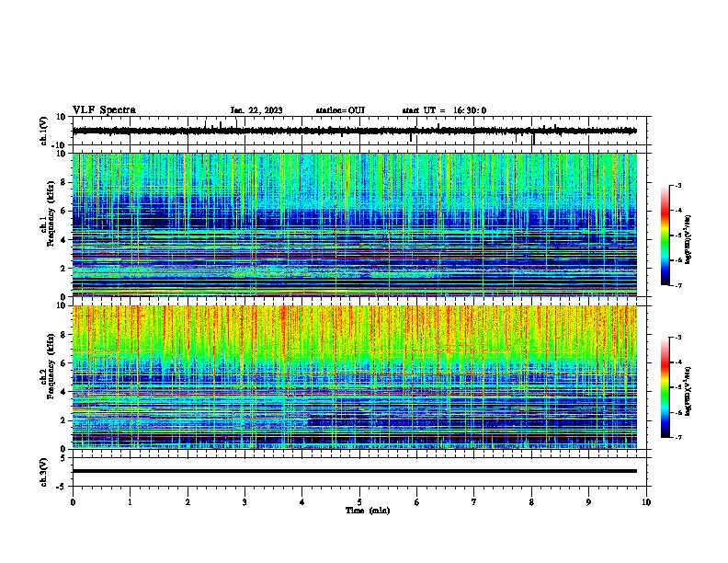The image size is (728, 563).
Task: Click the ch.1 voltage waveform trace
Action: 354,131
